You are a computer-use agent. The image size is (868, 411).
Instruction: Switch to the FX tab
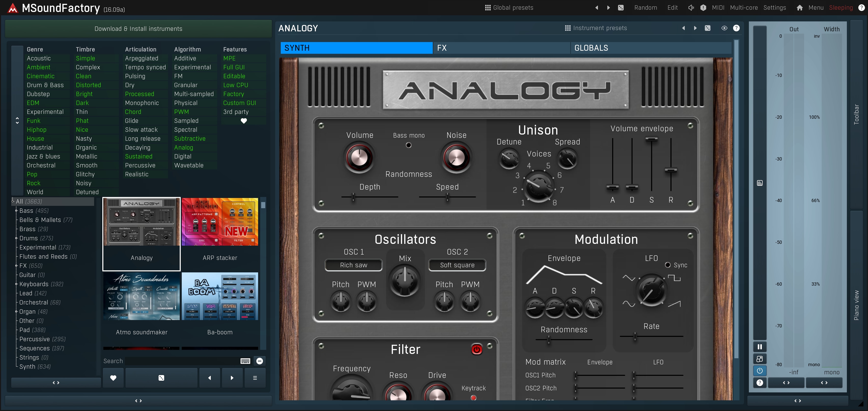pos(501,48)
